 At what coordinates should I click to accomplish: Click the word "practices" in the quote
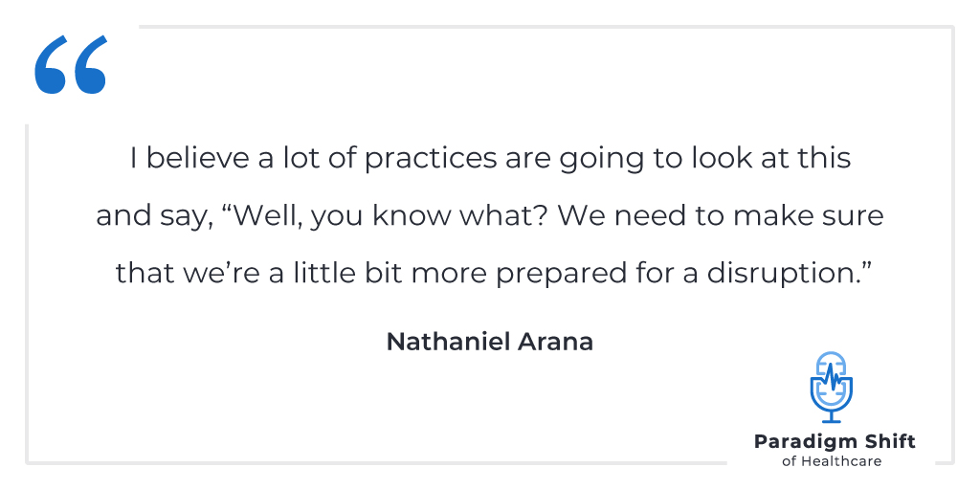click(431, 159)
